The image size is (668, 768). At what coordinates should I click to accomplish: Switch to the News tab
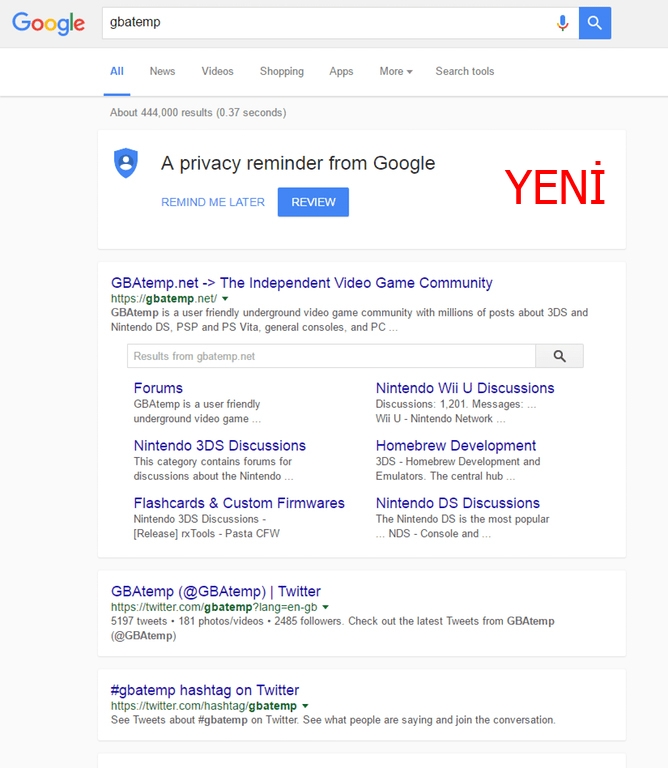pos(162,71)
